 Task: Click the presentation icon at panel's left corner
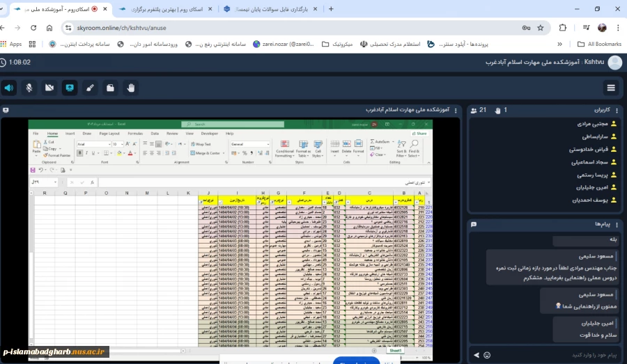point(6,110)
